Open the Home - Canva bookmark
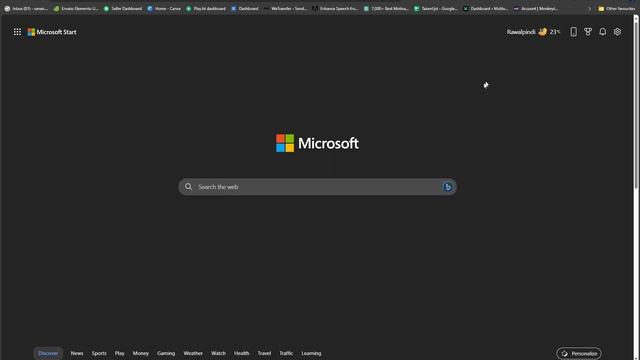Viewport: 640px width, 360px height. [x=164, y=9]
